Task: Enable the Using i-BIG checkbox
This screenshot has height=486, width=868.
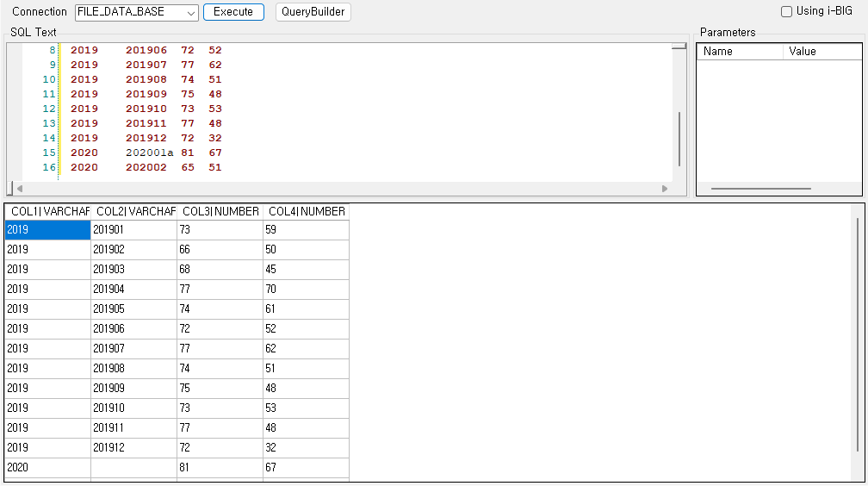Action: tap(786, 12)
